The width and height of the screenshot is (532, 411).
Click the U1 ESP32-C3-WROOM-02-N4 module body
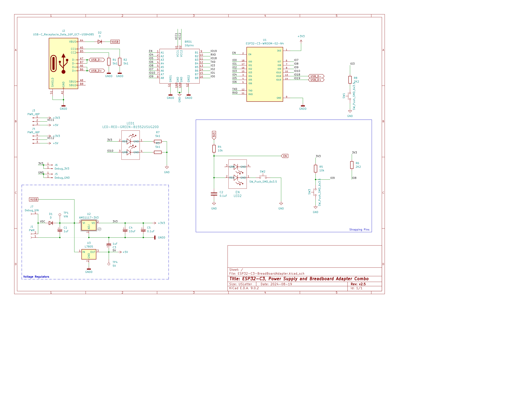pos(265,74)
